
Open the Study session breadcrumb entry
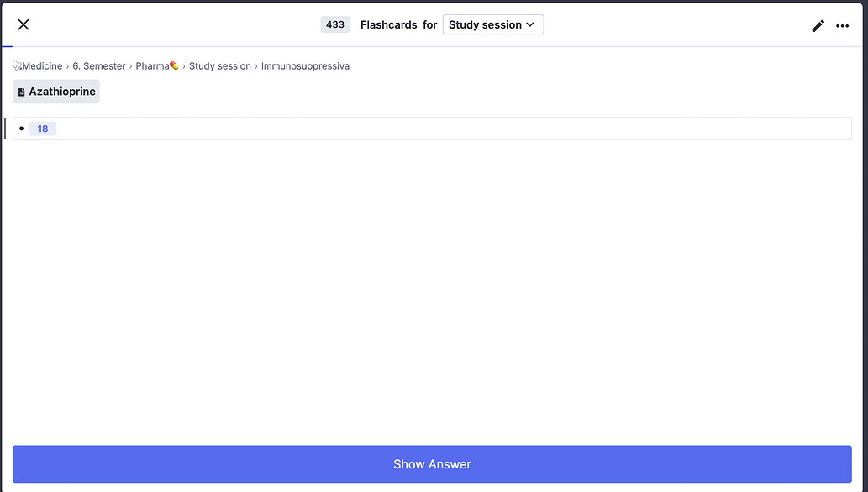tap(219, 65)
